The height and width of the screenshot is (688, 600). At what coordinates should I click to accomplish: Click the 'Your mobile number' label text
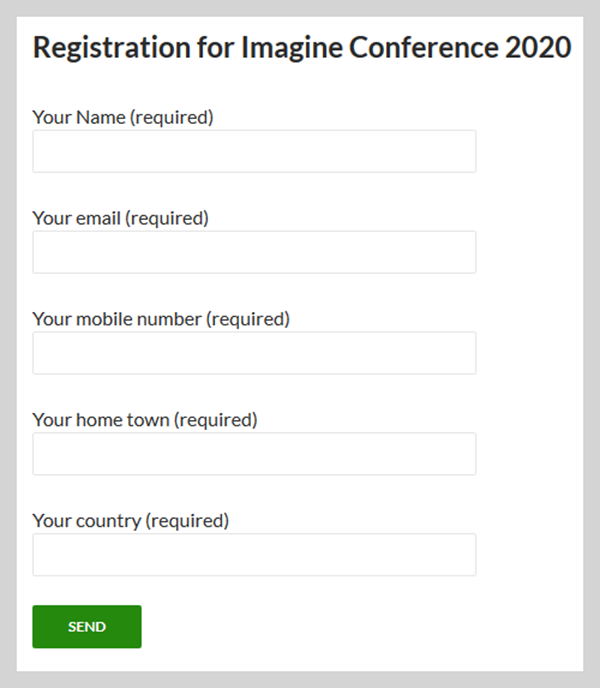[117, 319]
